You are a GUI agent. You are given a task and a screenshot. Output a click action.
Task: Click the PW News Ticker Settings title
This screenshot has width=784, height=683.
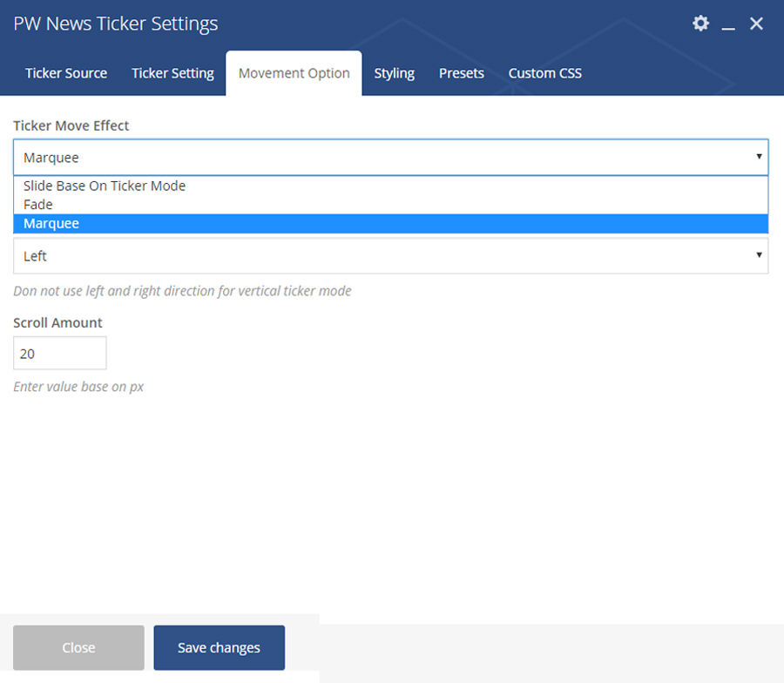115,24
